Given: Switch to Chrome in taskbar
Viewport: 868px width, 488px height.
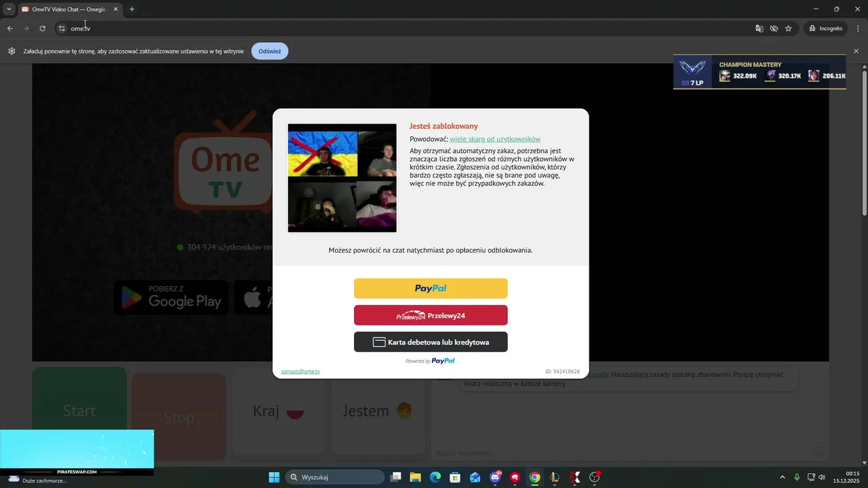Looking at the screenshot, I should pyautogui.click(x=535, y=477).
